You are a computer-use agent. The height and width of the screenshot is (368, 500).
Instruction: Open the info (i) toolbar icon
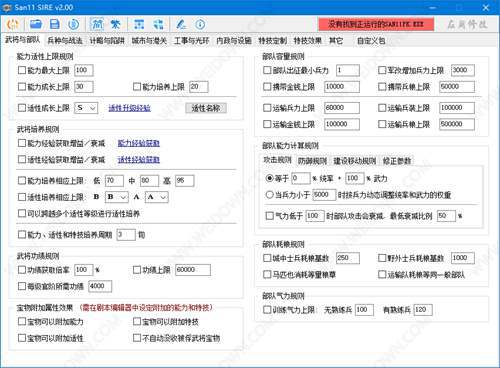point(200,24)
